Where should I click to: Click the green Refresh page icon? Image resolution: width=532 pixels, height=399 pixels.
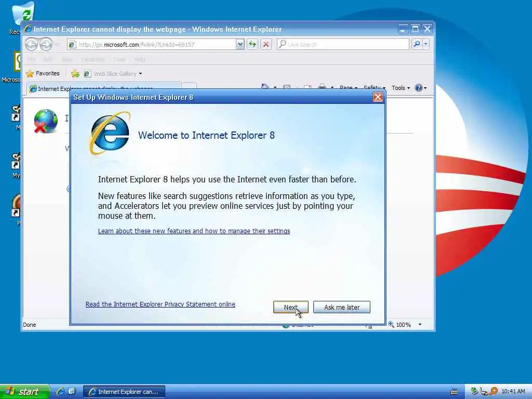click(252, 45)
